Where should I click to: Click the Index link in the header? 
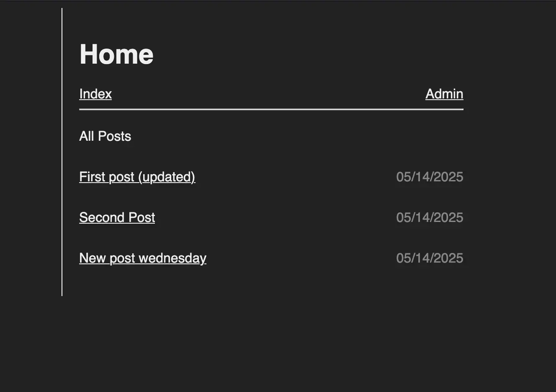coord(95,94)
